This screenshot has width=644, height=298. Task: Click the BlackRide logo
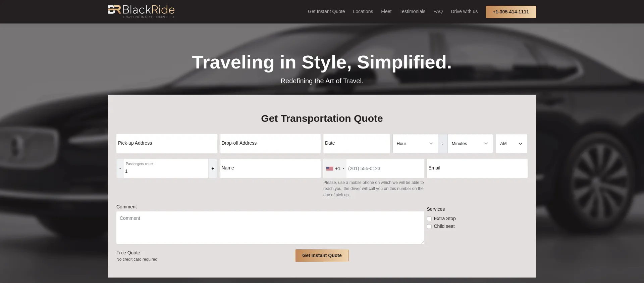click(141, 11)
